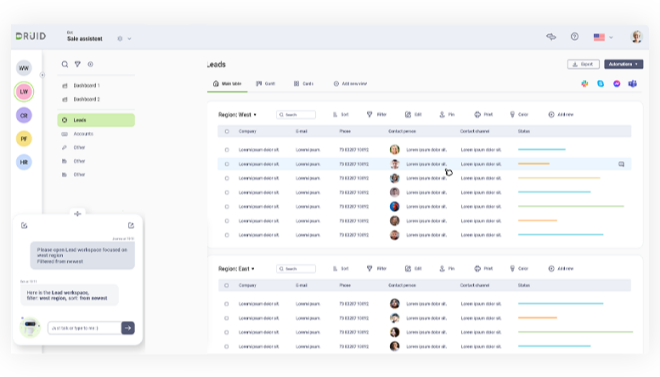Image resolution: width=660 pixels, height=377 pixels.
Task: Click the Export button
Action: [x=583, y=64]
